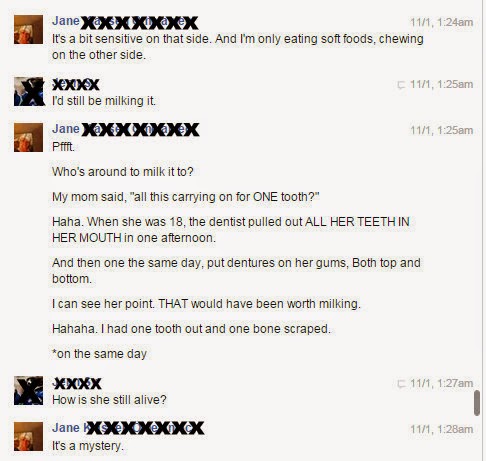Click the small chat icon beside 1:27am timestamp
This screenshot has height=461, width=486.
[x=401, y=384]
